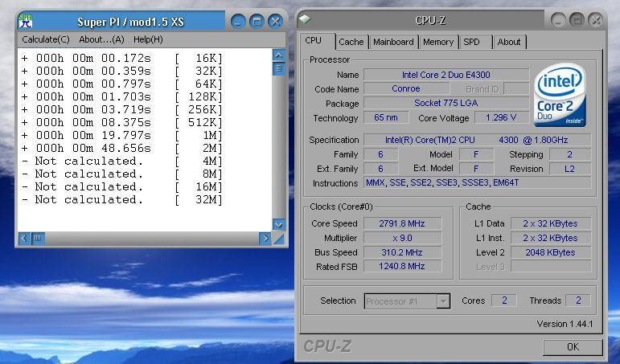620x364 pixels.
Task: Click the CPU-Z diamond icon in title bar
Action: (x=305, y=20)
